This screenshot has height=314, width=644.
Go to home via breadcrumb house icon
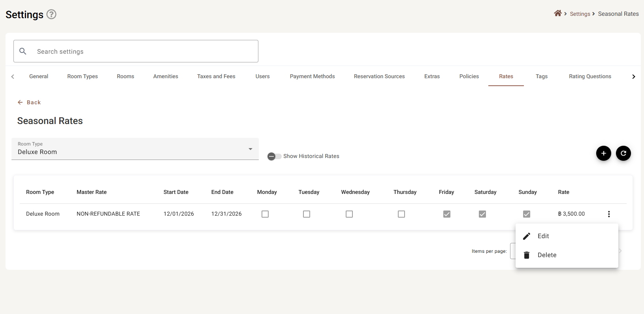(x=557, y=13)
